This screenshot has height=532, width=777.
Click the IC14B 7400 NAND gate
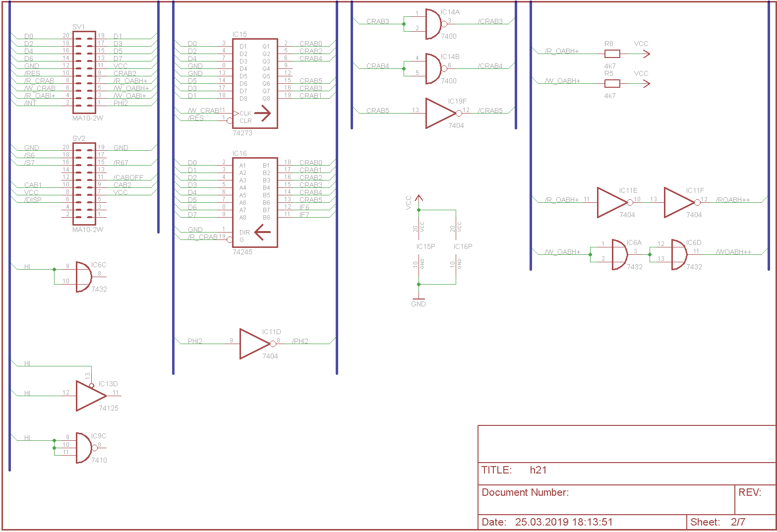(x=433, y=69)
